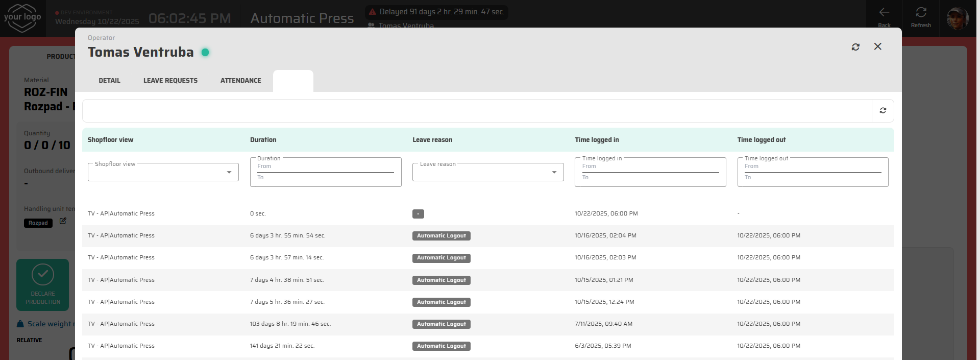Click the 'your logo' home icon
The height and width of the screenshot is (360, 980).
click(x=22, y=18)
